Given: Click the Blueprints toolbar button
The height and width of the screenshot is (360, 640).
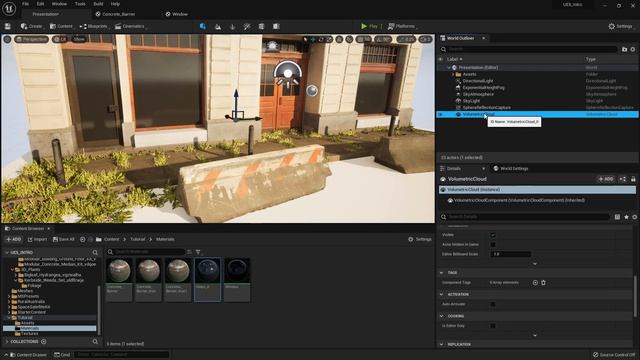Looking at the screenshot, I should tap(93, 27).
